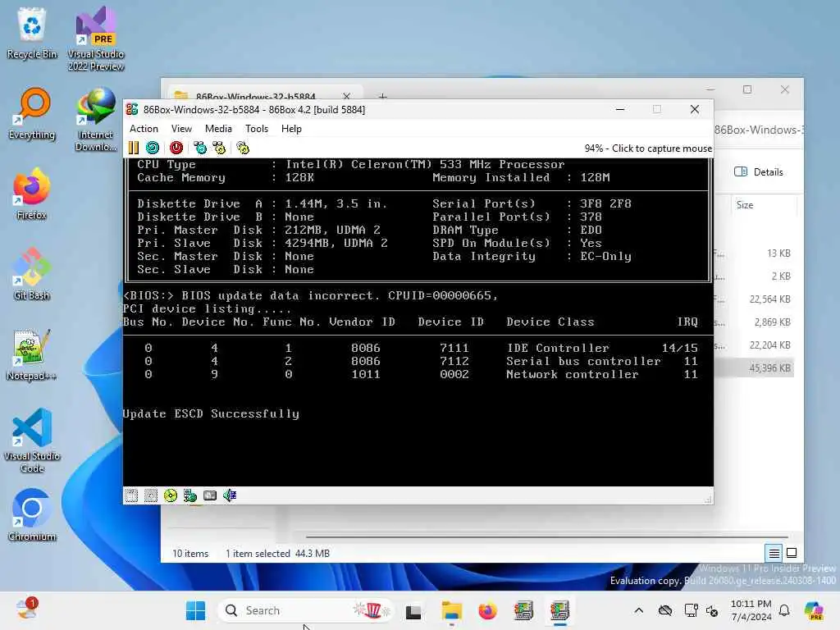Select the Everything desktop shortcut
Image resolution: width=840 pixels, height=630 pixels.
click(x=32, y=114)
